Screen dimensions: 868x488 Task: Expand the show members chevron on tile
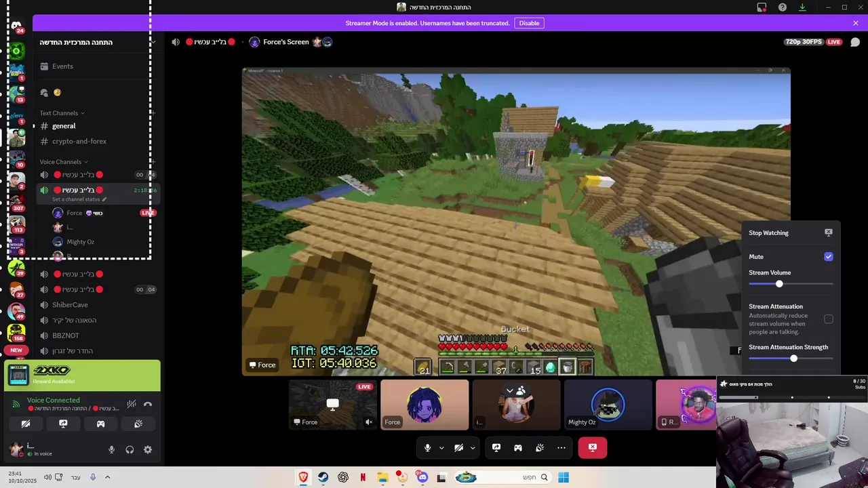pyautogui.click(x=511, y=390)
